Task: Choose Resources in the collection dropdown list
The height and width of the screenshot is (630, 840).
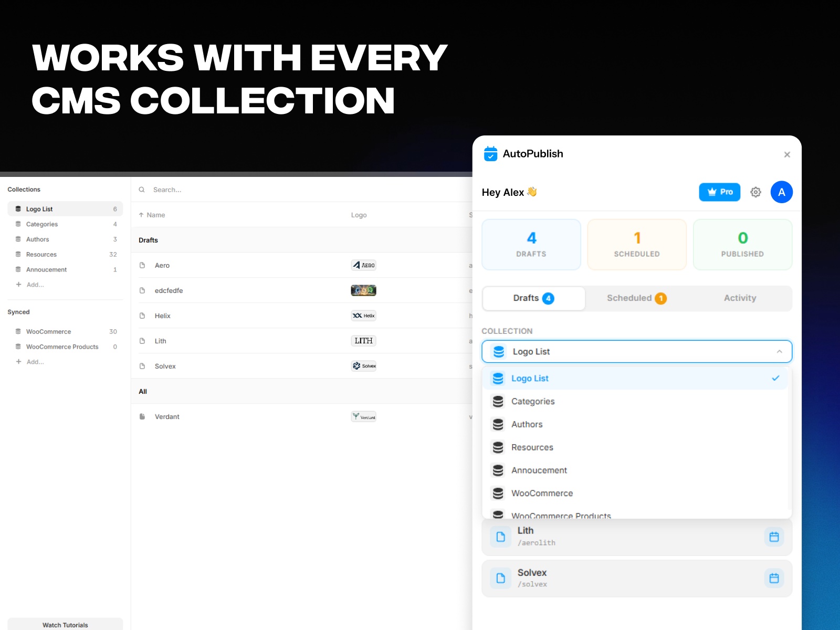Action: tap(532, 447)
